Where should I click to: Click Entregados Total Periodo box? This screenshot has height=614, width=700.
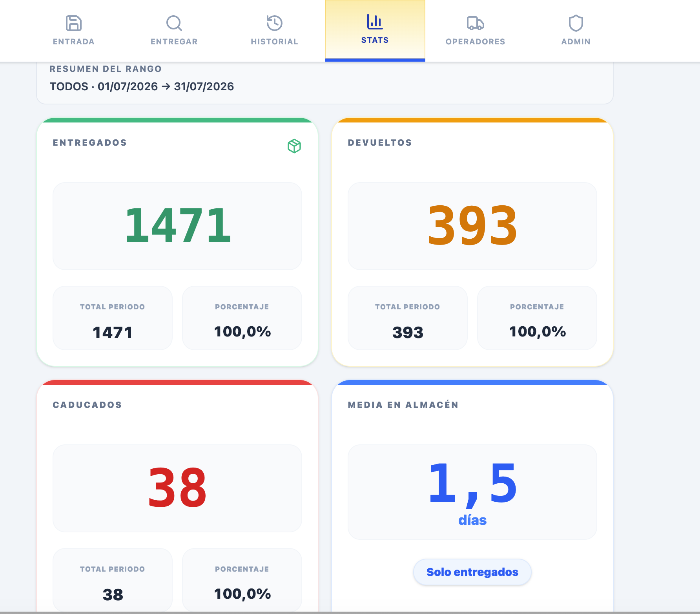(113, 318)
